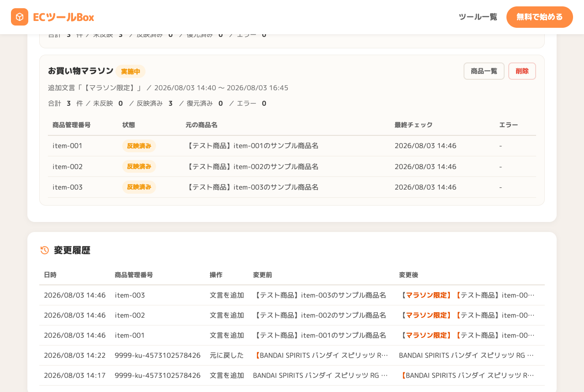
Task: Click the 状態 column header
Action: pos(129,125)
